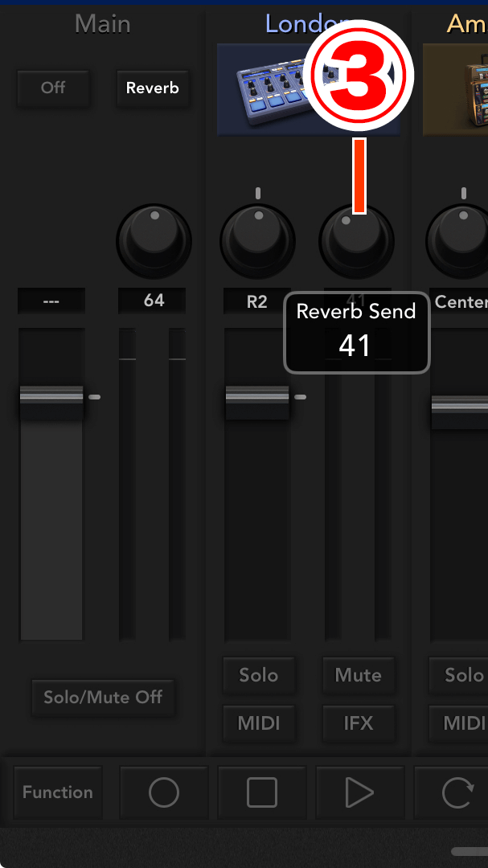The width and height of the screenshot is (488, 868).
Task: Solo the London track
Action: 259,675
